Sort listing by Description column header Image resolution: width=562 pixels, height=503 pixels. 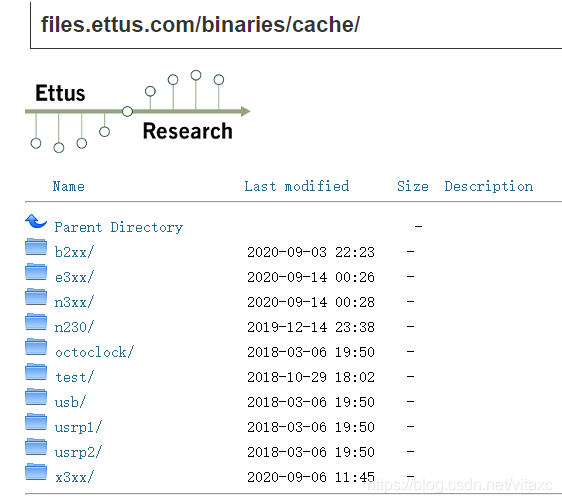tap(489, 186)
